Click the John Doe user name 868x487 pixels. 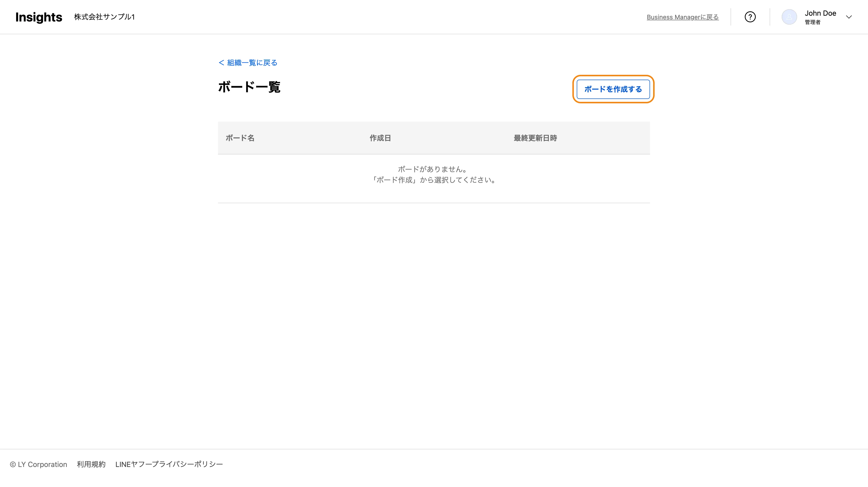pos(820,13)
